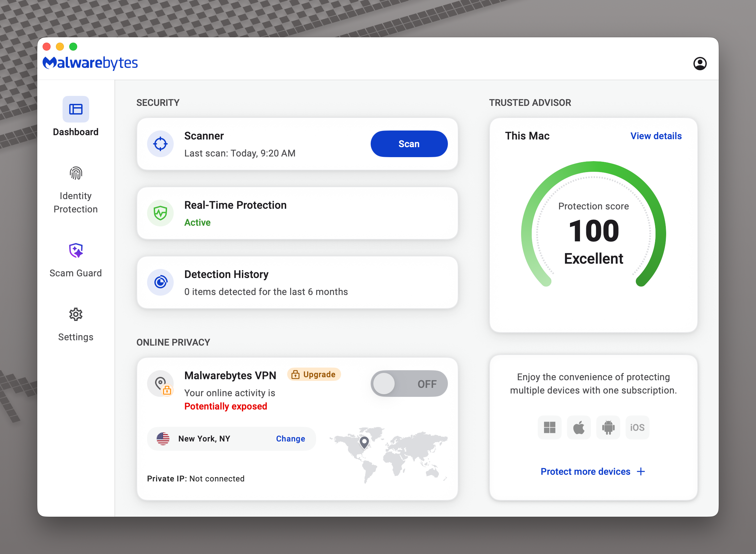Open Identity Protection fingerprint icon
This screenshot has height=554, width=756.
click(76, 173)
